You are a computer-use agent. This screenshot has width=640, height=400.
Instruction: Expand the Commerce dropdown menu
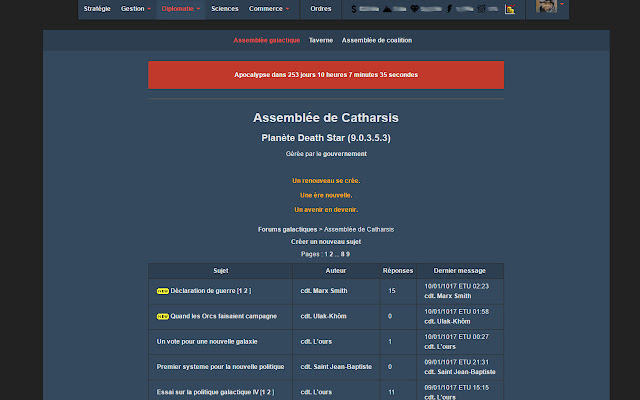(268, 8)
